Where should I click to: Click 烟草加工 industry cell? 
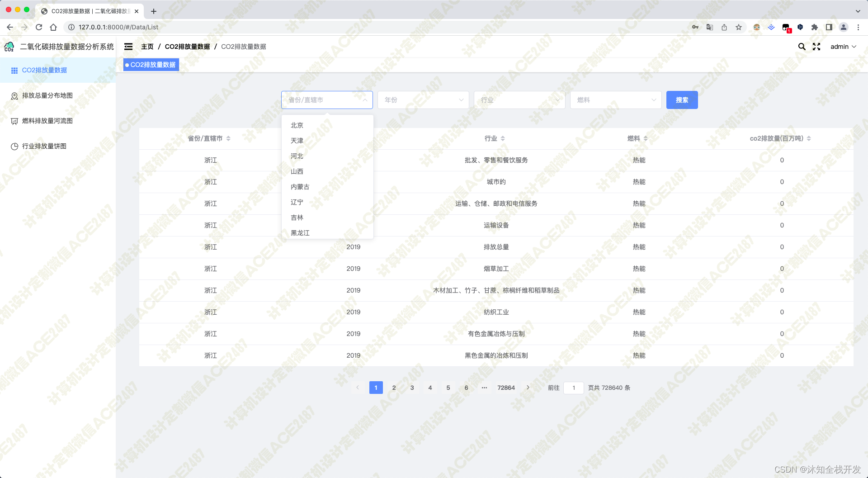pyautogui.click(x=496, y=269)
